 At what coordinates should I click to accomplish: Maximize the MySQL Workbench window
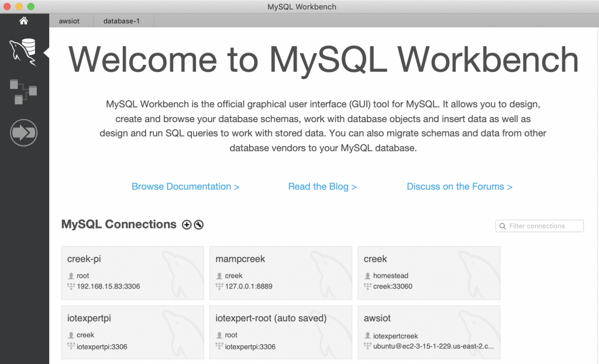[31, 6]
